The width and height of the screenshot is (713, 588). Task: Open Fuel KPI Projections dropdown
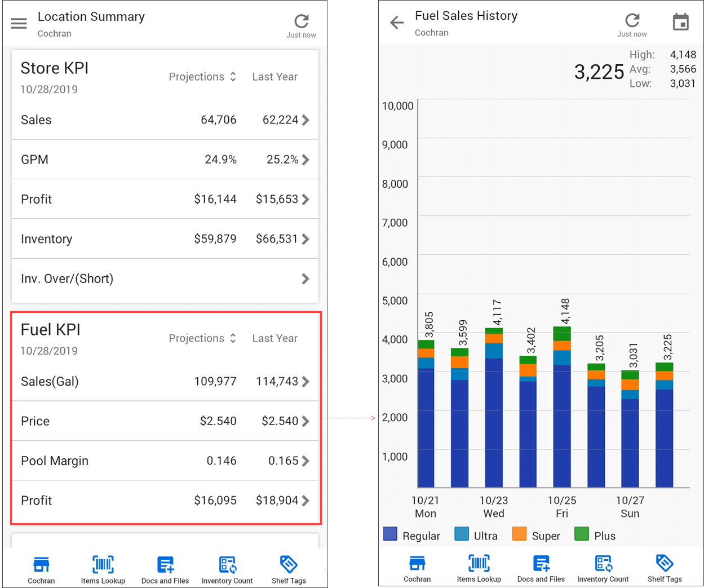click(x=202, y=338)
